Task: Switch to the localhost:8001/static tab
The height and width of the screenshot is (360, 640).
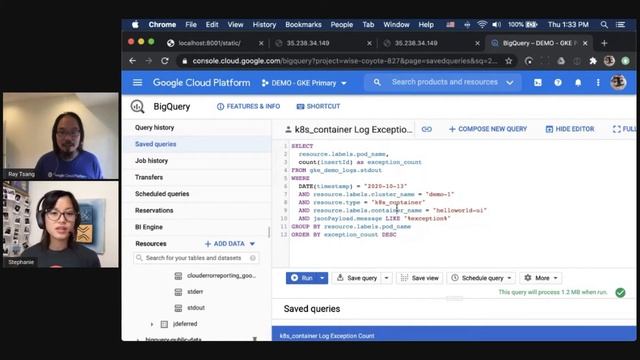Action: [209, 43]
